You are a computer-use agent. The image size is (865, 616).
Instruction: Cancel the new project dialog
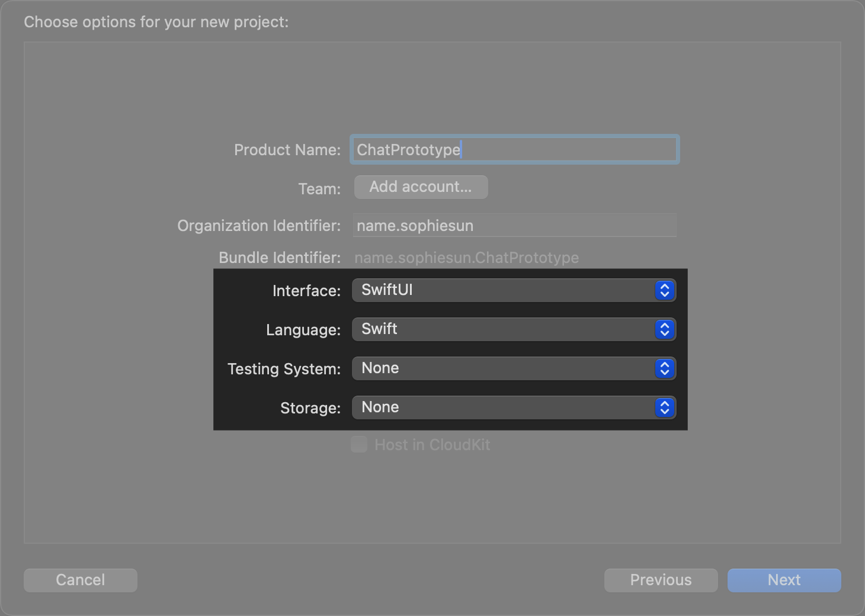(81, 580)
